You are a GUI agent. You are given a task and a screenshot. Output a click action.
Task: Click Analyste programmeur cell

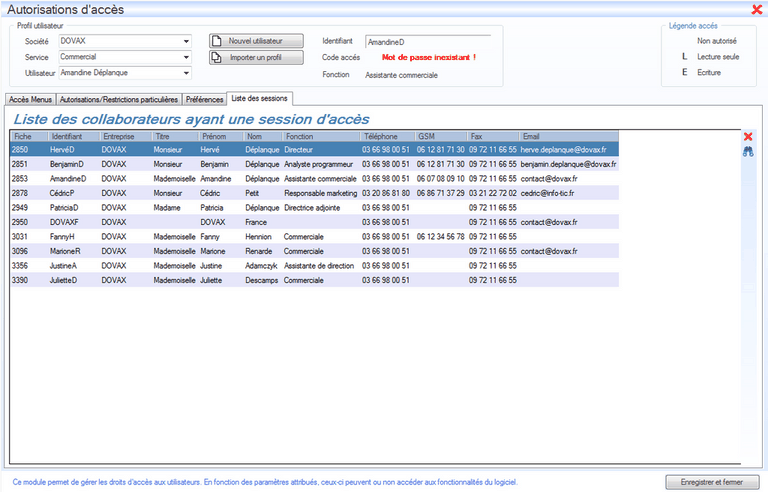click(318, 164)
